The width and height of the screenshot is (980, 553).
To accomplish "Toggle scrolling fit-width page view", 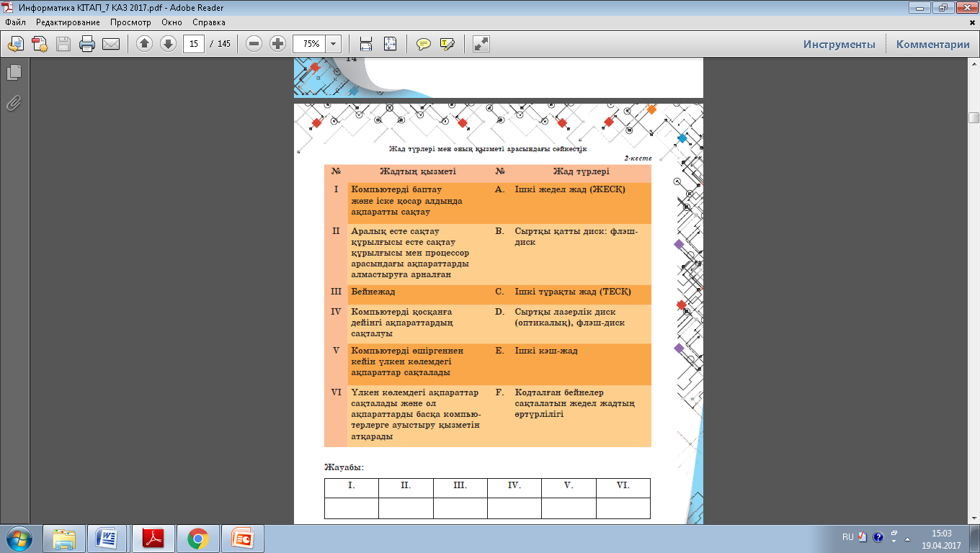I will tap(366, 44).
